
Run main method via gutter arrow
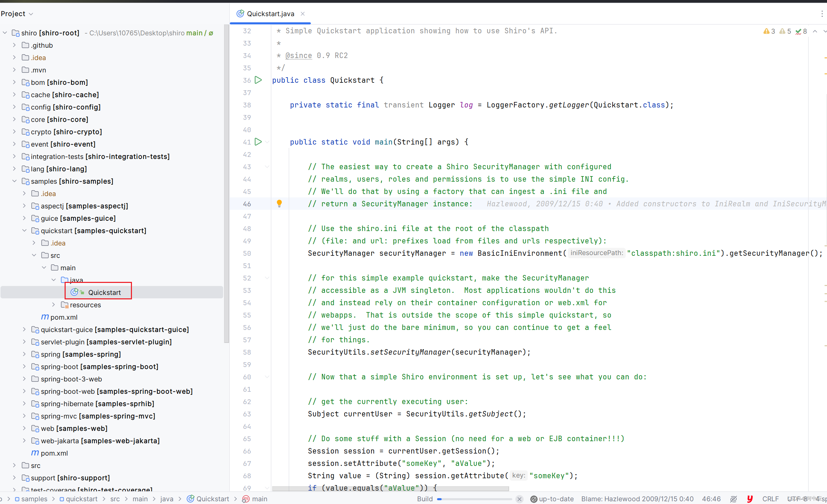coord(258,142)
